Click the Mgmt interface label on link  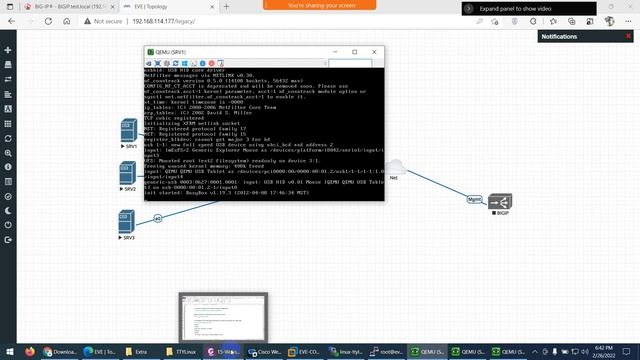pos(474,199)
